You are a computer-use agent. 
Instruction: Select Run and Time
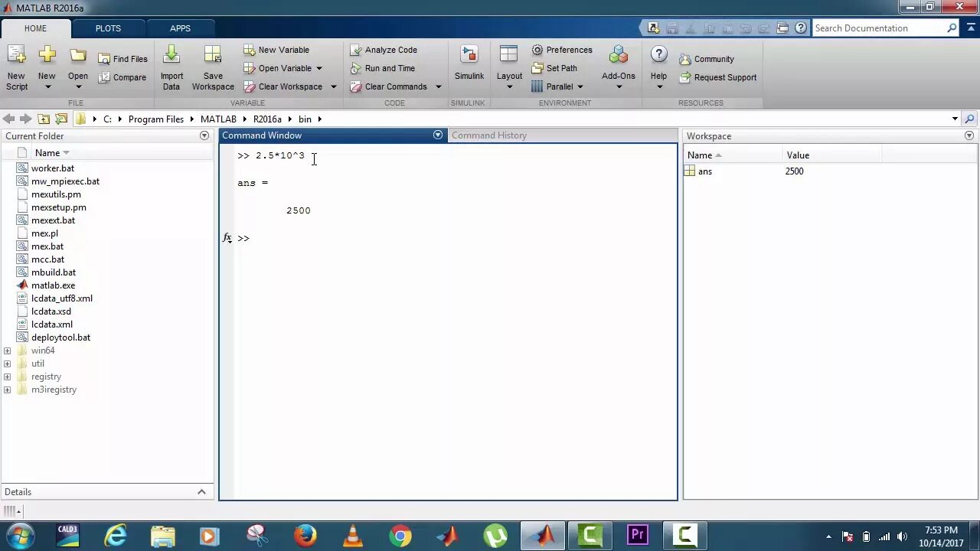(x=382, y=68)
